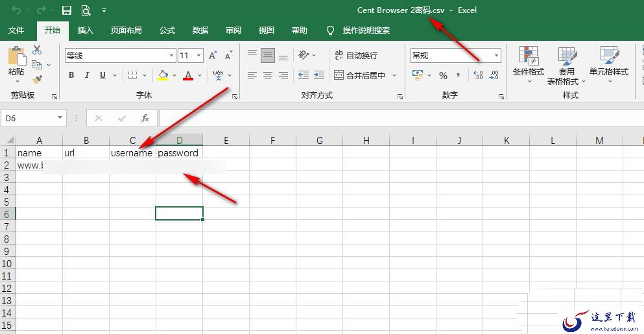This screenshot has width=644, height=334.
Task: Increase indent icon
Action: point(319,75)
